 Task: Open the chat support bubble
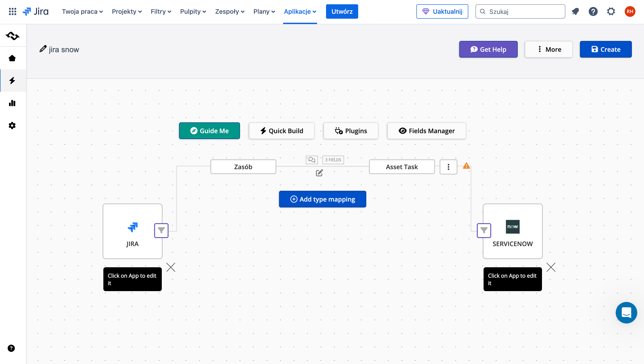626,313
